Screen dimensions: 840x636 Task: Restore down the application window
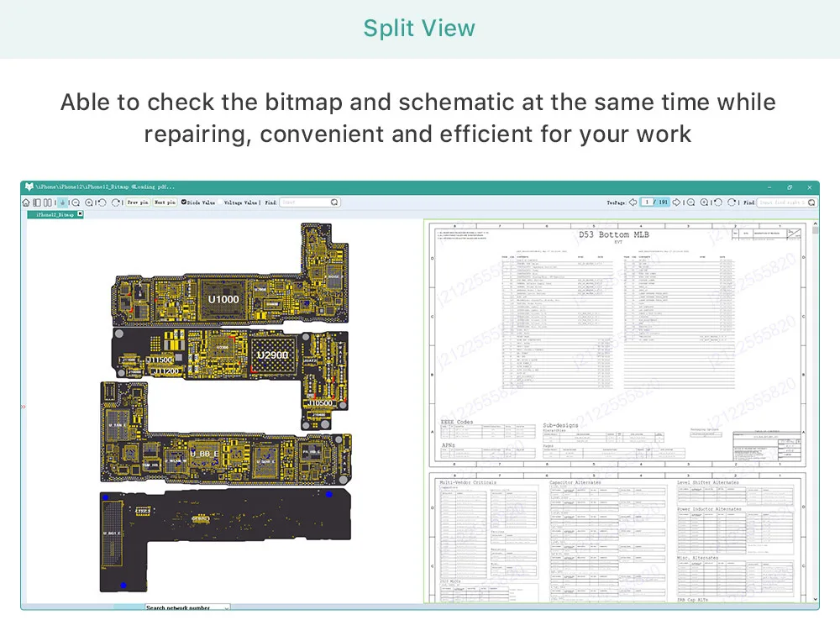coord(790,187)
